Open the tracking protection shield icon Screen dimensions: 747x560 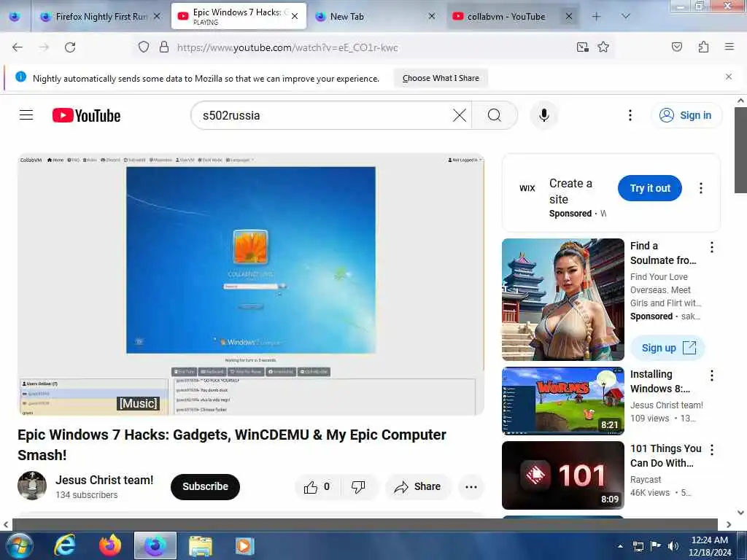click(144, 47)
